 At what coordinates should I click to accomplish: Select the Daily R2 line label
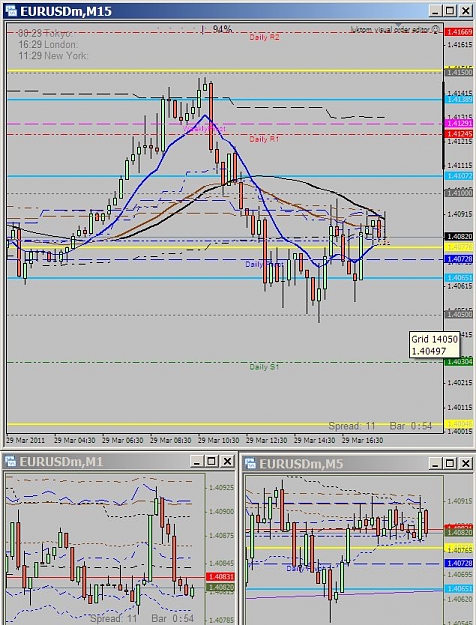[264, 37]
